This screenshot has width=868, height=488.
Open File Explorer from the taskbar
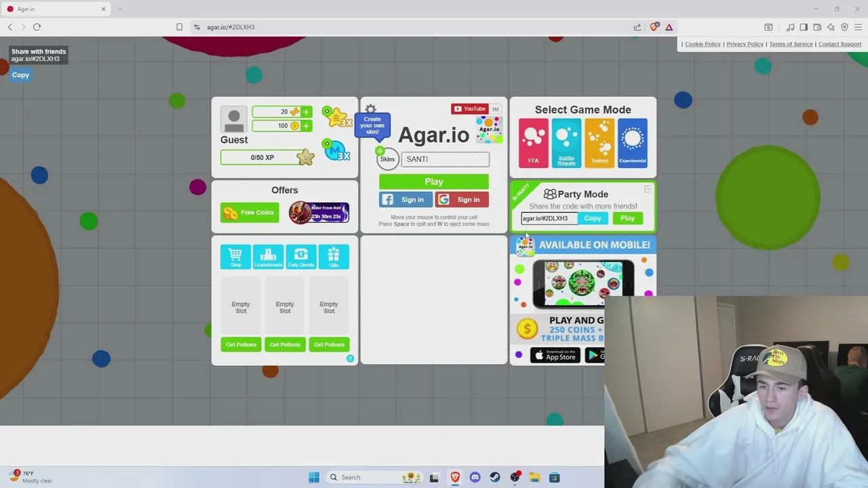pyautogui.click(x=534, y=477)
